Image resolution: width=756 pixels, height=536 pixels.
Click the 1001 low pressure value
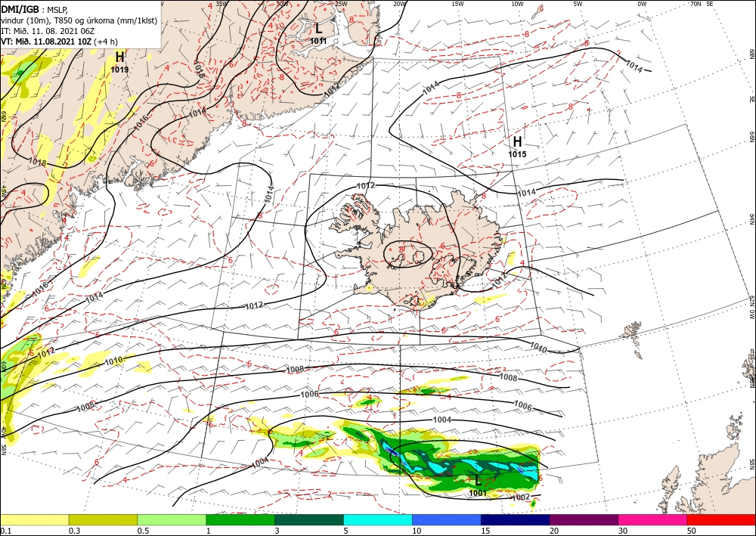(x=478, y=493)
